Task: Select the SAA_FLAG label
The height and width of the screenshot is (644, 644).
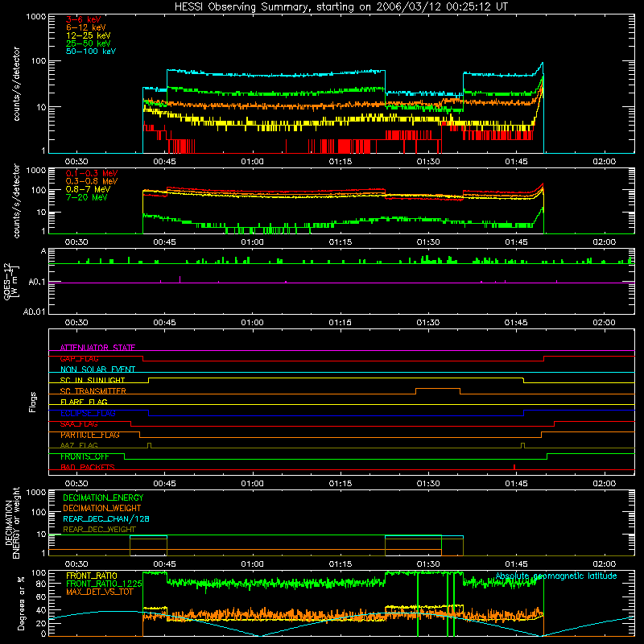Action: [79, 424]
